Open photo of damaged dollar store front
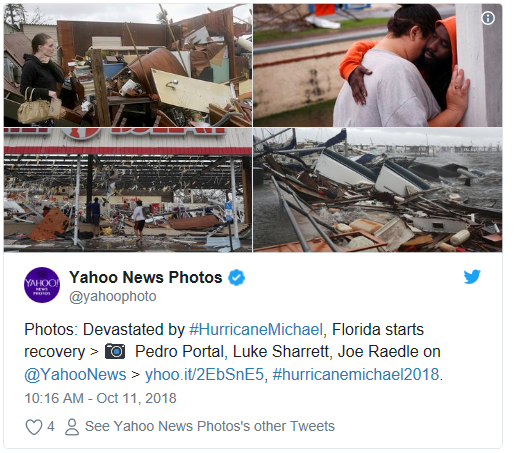 pos(128,190)
